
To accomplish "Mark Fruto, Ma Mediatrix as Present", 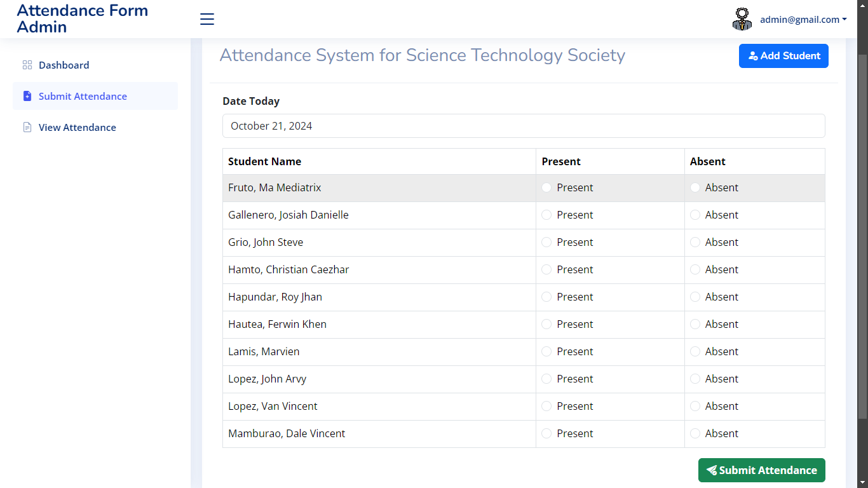I will tap(546, 187).
